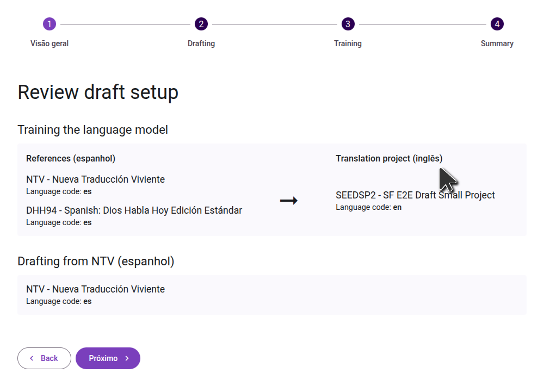The image size is (544, 392).
Task: Click step 1 circle icon
Action: [50, 24]
